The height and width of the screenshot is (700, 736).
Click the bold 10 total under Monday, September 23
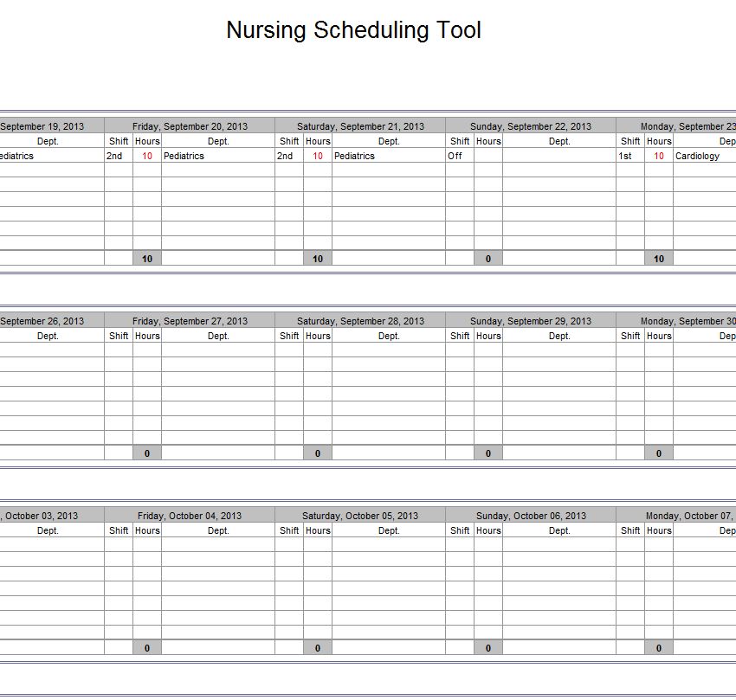point(659,259)
